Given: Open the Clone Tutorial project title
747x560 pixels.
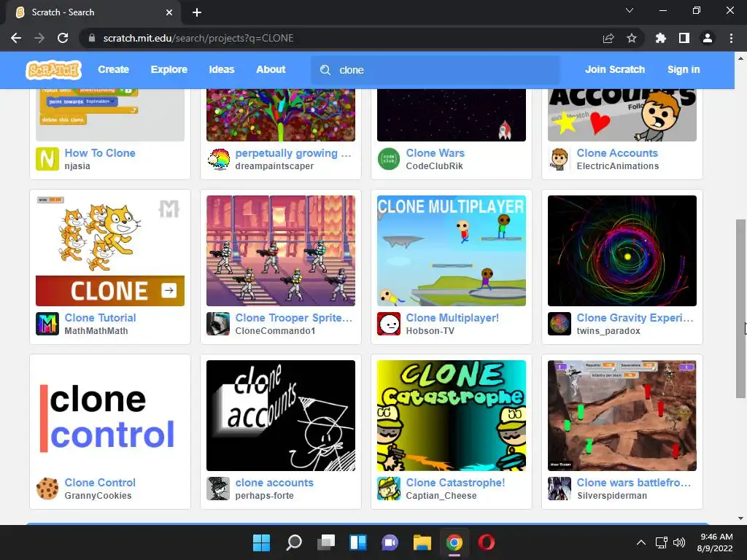Looking at the screenshot, I should [100, 318].
